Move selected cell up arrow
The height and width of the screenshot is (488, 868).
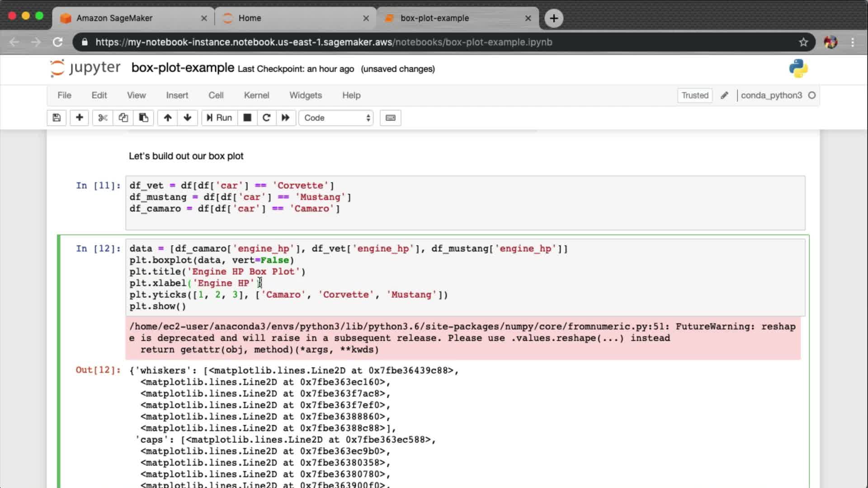pyautogui.click(x=168, y=118)
